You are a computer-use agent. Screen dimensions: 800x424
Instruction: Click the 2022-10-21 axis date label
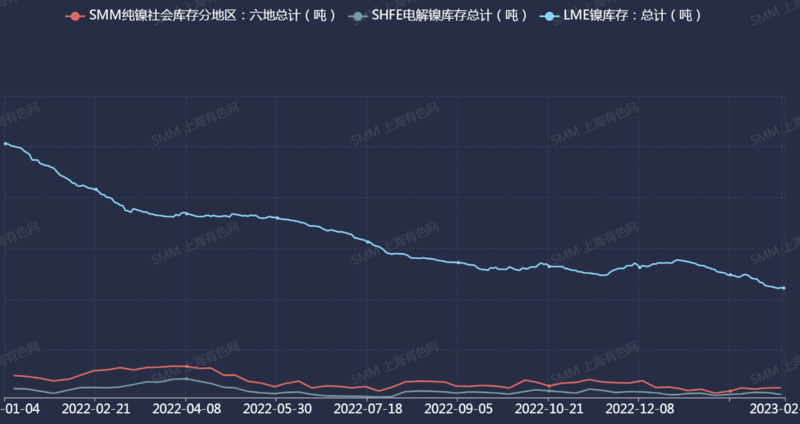click(x=548, y=409)
